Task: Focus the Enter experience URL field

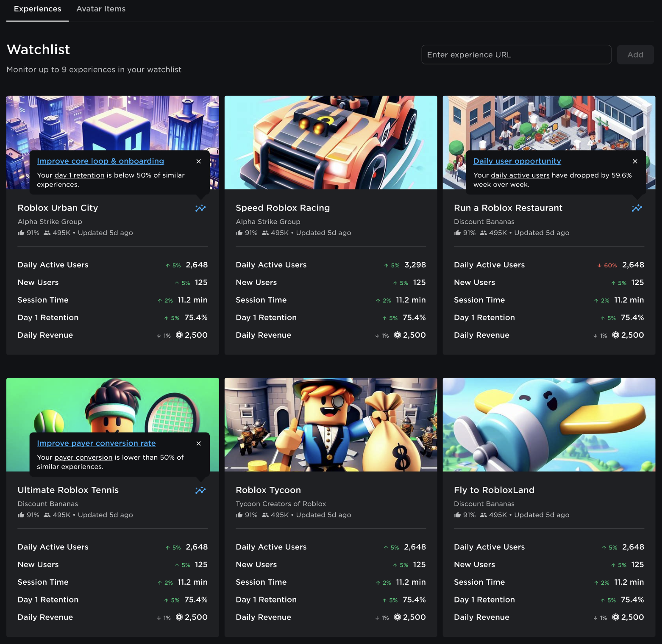Action: [516, 55]
